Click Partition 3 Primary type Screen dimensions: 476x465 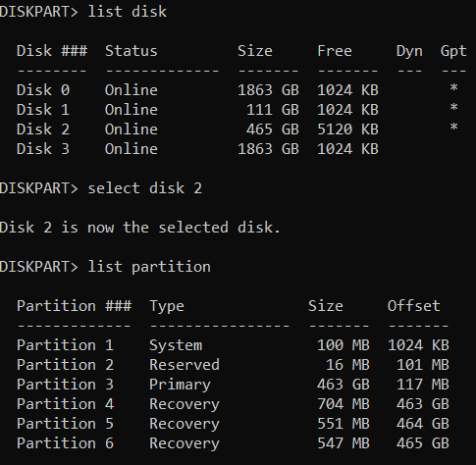(x=180, y=385)
